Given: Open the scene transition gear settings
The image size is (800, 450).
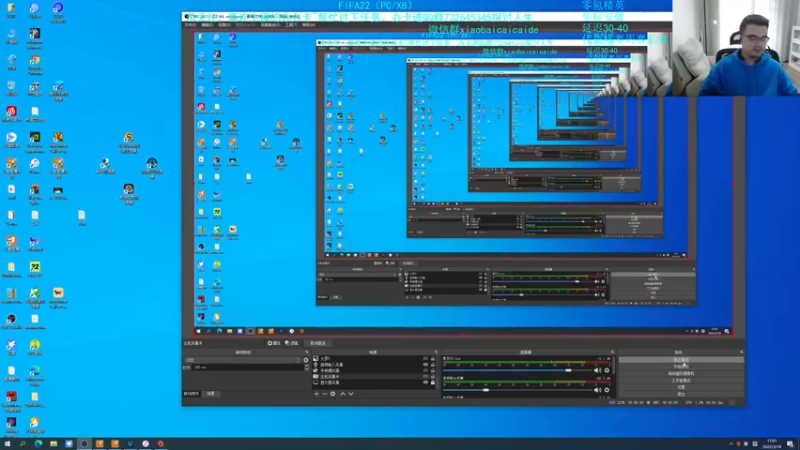Looking at the screenshot, I should (x=306, y=360).
